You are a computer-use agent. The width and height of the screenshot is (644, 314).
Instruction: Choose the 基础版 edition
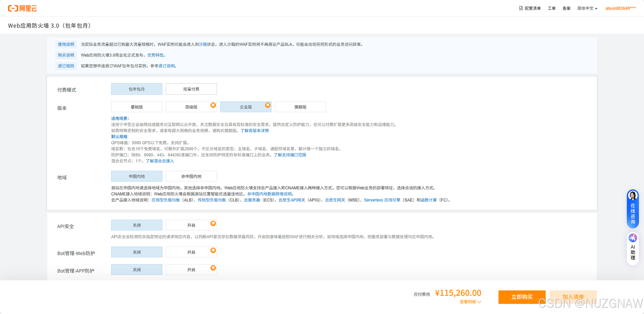pos(137,107)
